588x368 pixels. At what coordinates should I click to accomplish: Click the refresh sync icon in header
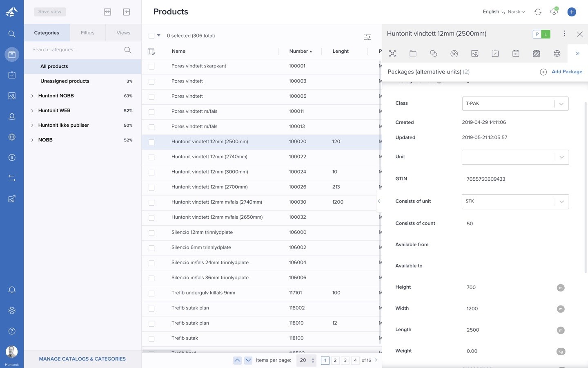point(538,12)
